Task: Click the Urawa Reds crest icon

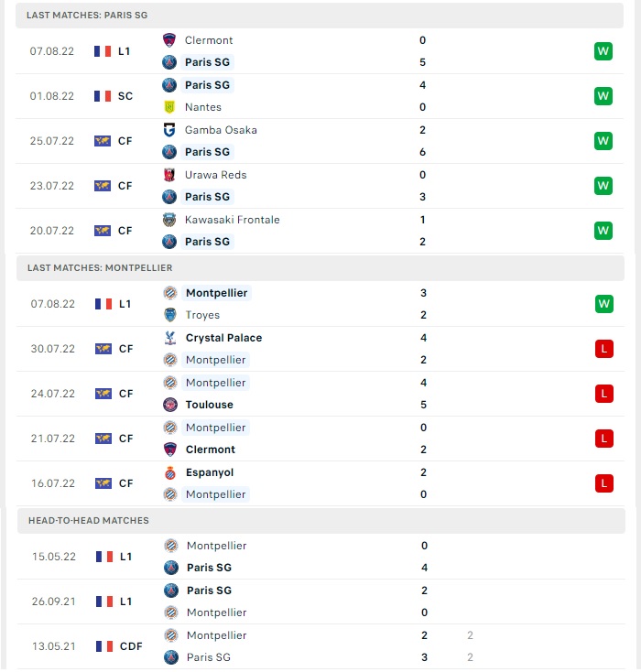Action: [x=169, y=175]
